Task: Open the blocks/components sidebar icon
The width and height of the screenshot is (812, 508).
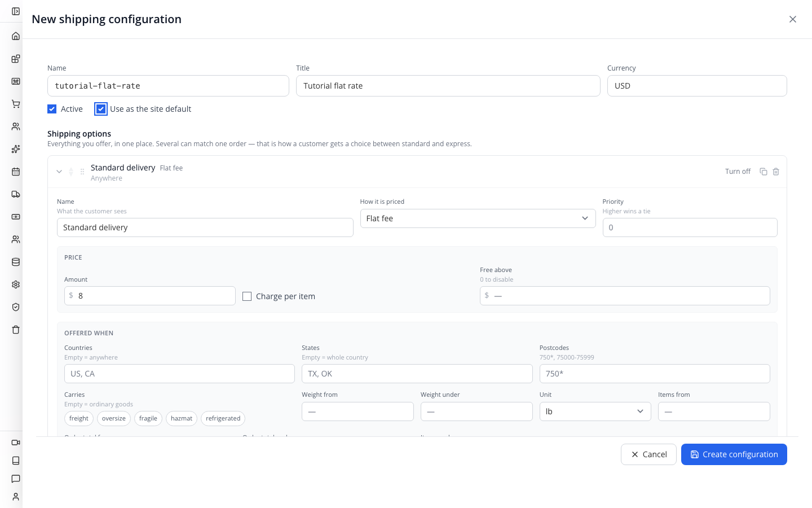Action: tap(16, 59)
